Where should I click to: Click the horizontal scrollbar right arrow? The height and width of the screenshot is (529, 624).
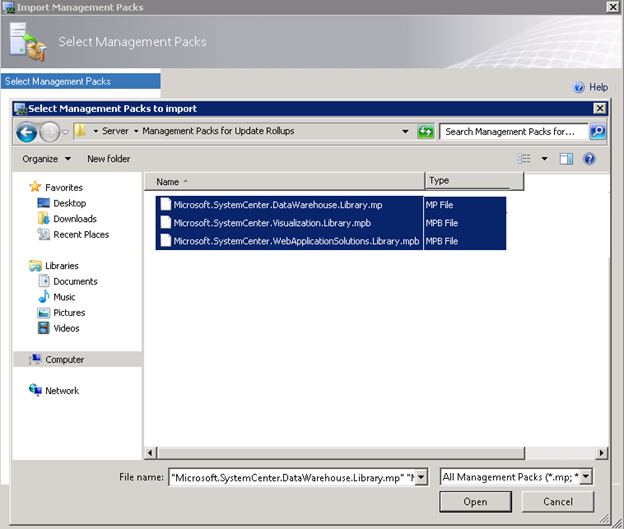[601, 453]
